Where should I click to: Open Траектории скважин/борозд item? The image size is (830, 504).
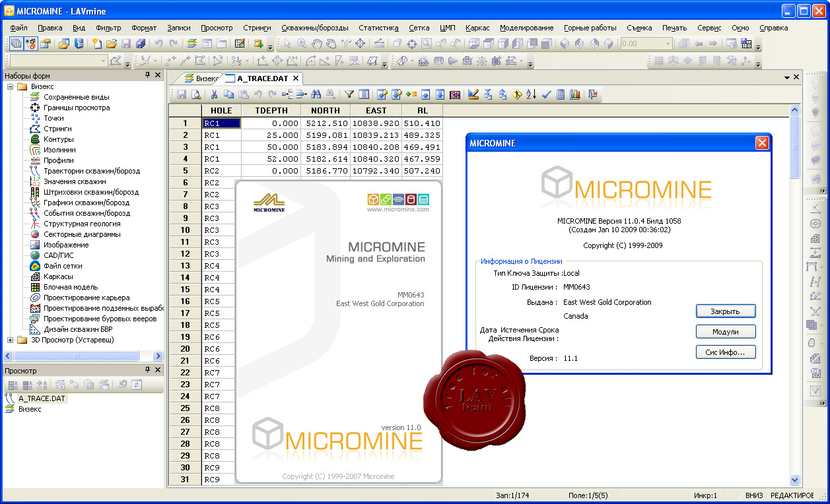(x=92, y=171)
